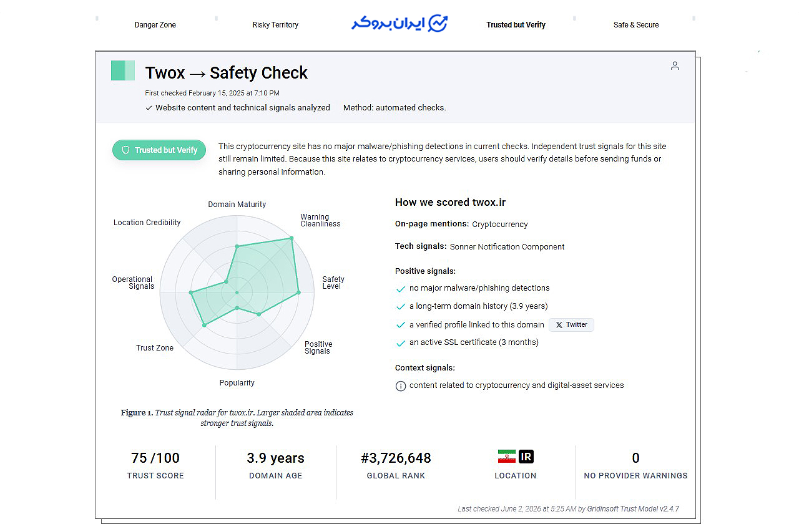Click the user profile icon

click(675, 65)
